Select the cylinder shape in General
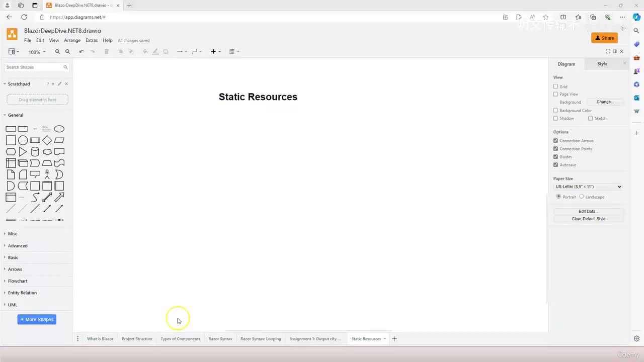The height and width of the screenshot is (362, 644). point(35,152)
